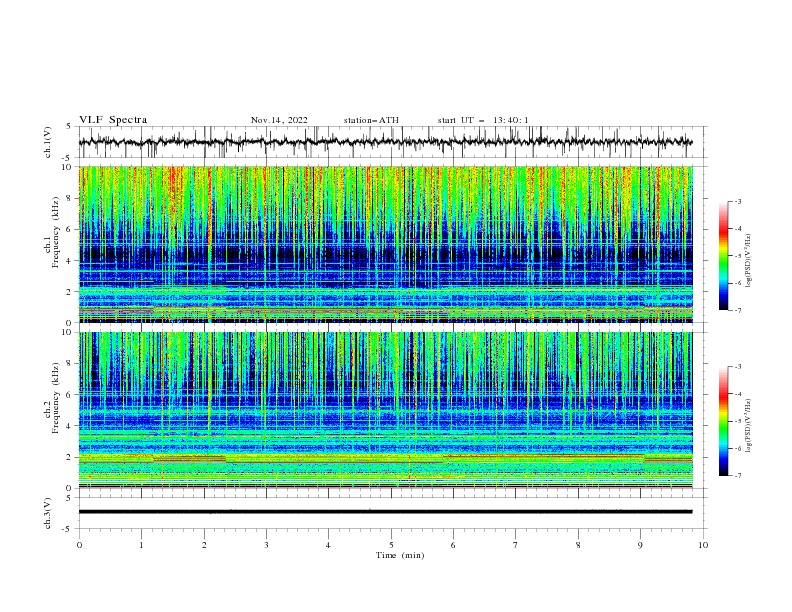Click the ch.1 spectrogram panel
Image resolution: width=792 pixels, height=612 pixels.
click(x=385, y=244)
